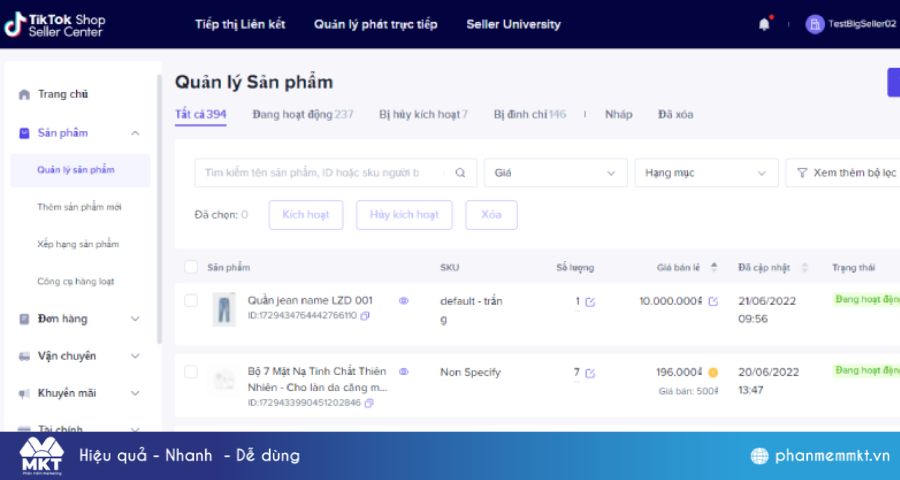Open product Bộ 7 Mặt Nạ Tinh Chất
The width and height of the screenshot is (900, 480).
click(x=317, y=379)
